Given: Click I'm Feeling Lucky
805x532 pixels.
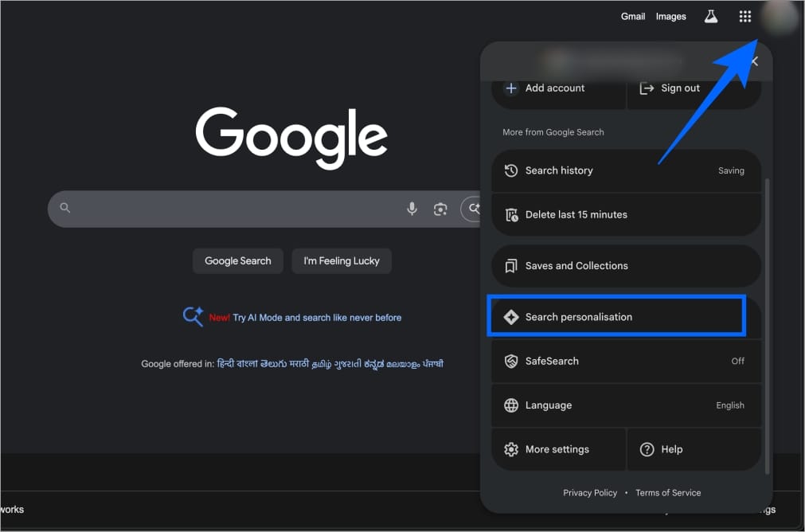Looking at the screenshot, I should tap(341, 260).
